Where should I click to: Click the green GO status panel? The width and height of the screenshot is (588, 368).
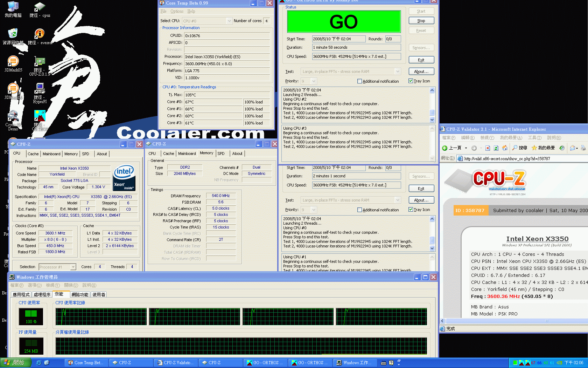pyautogui.click(x=344, y=21)
